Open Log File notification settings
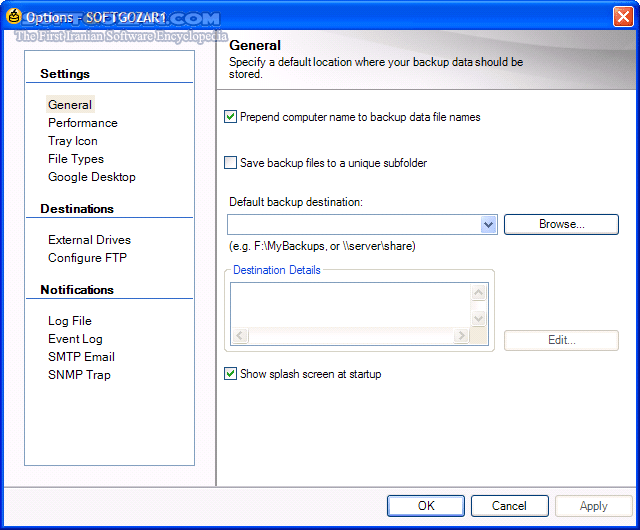Viewport: 640px width, 530px height. click(70, 321)
